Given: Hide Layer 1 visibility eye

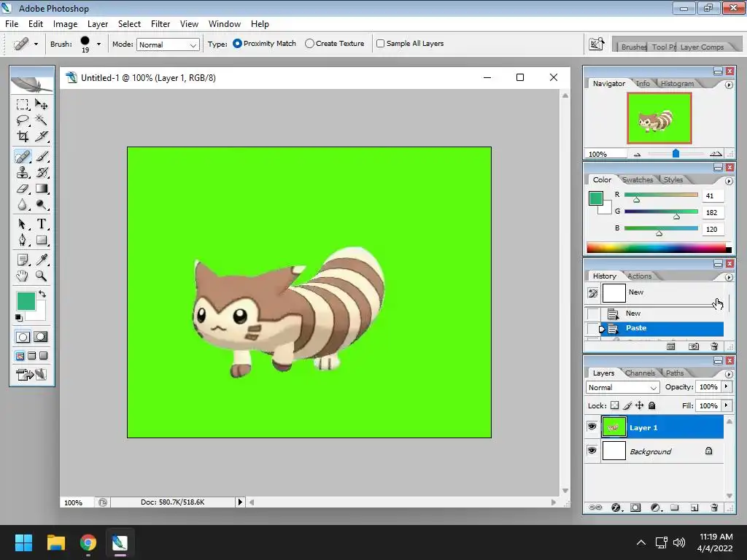Looking at the screenshot, I should [x=592, y=427].
